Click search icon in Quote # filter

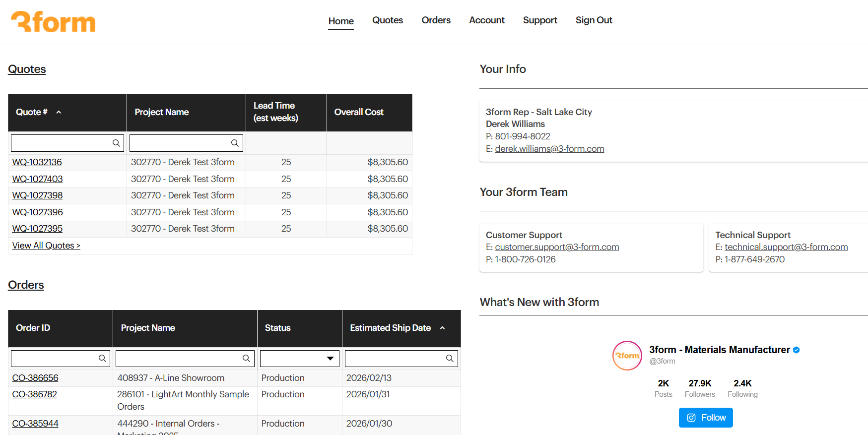click(x=116, y=143)
